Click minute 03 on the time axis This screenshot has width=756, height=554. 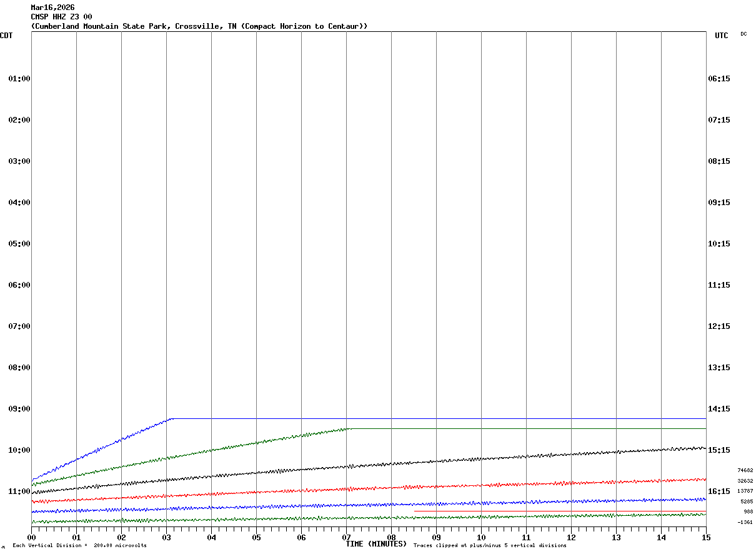click(x=166, y=538)
